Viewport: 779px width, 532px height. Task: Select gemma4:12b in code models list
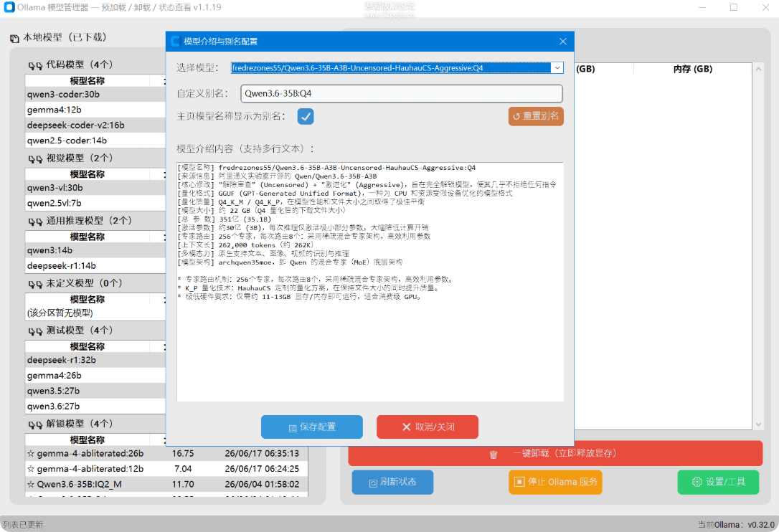pos(95,110)
